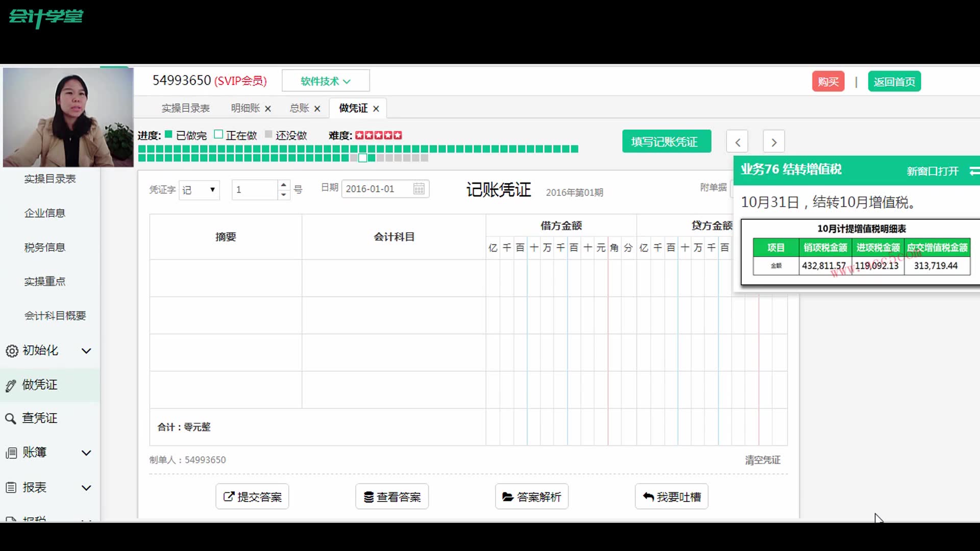Click the 已做完 green legend square

coord(168,134)
